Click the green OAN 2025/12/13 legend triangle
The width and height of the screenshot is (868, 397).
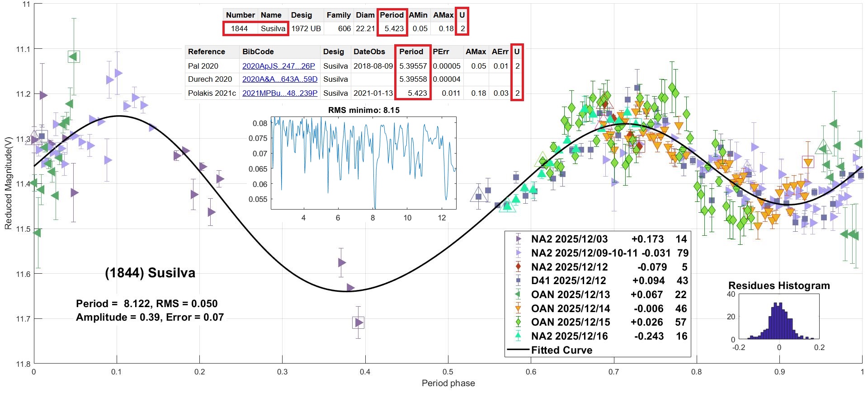[x=519, y=294]
